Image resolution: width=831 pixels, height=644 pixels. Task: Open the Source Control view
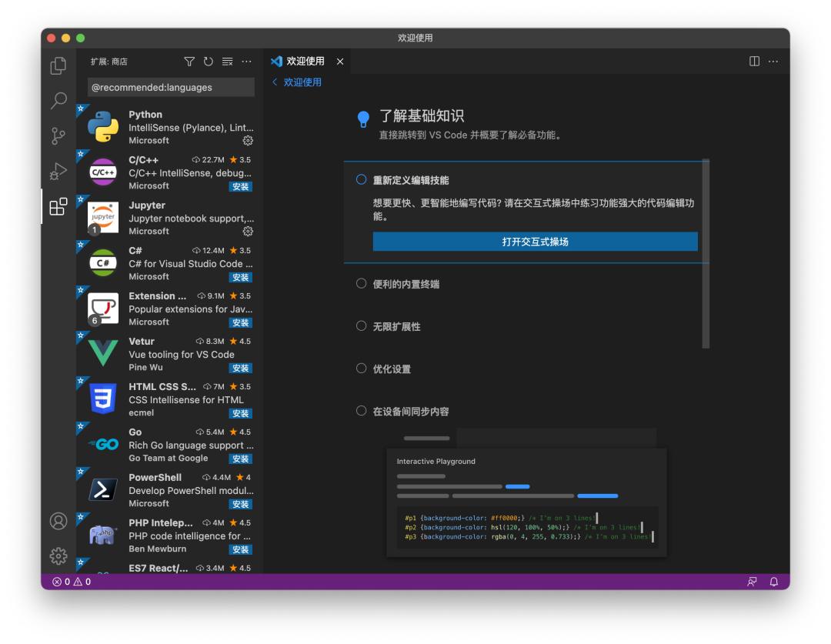pyautogui.click(x=58, y=135)
